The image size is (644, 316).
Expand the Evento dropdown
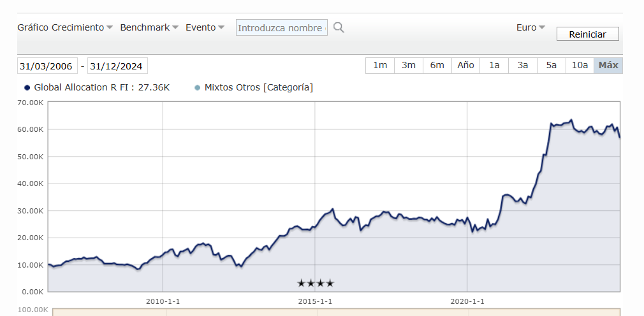tap(205, 27)
